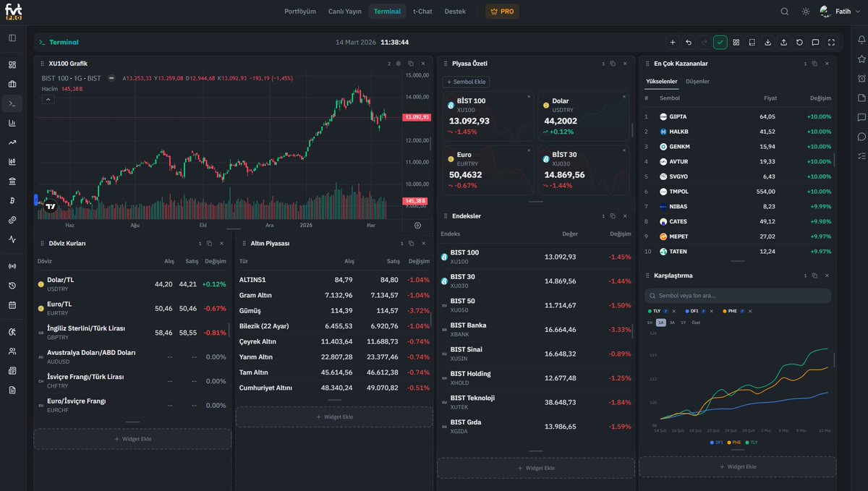Toggle light/dark theme sun icon
Image resolution: width=868 pixels, height=491 pixels.
click(806, 12)
